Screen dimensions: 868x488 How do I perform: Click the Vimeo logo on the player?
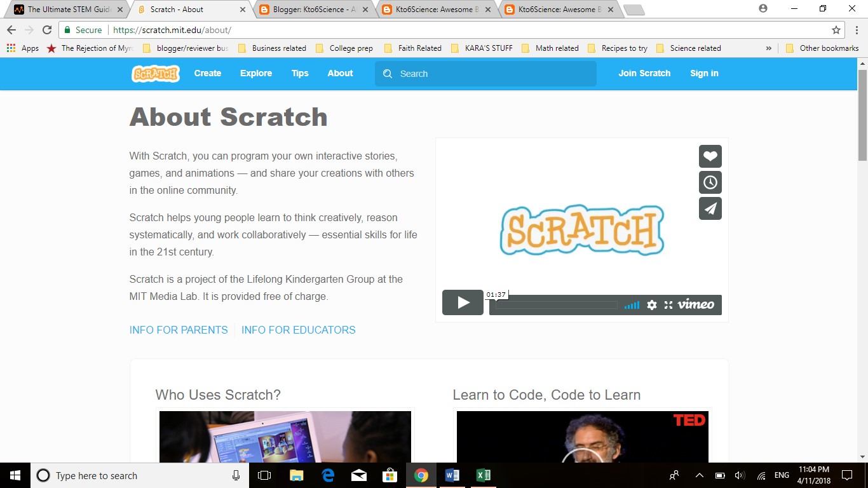click(x=695, y=305)
